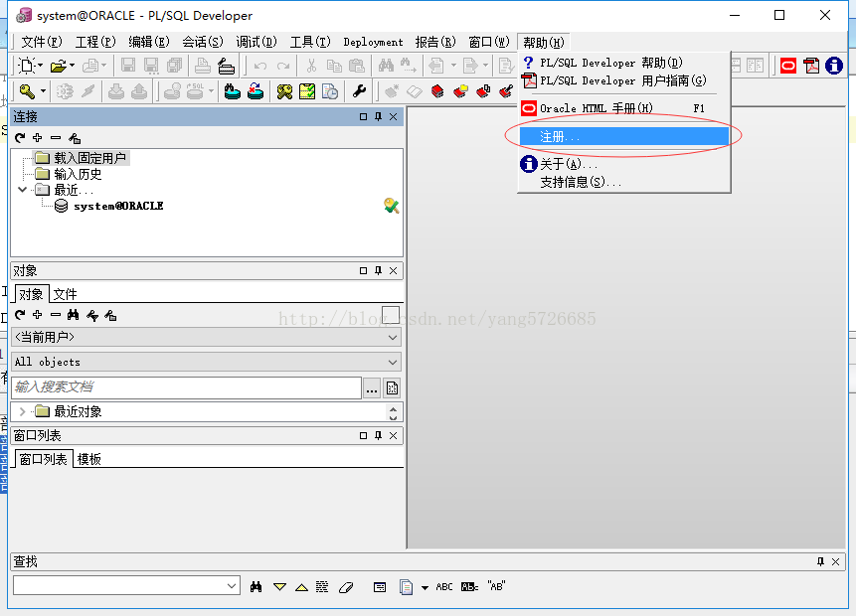The height and width of the screenshot is (616, 856).
Task: Click the binoculars find icon in Find bar
Action: [x=257, y=586]
